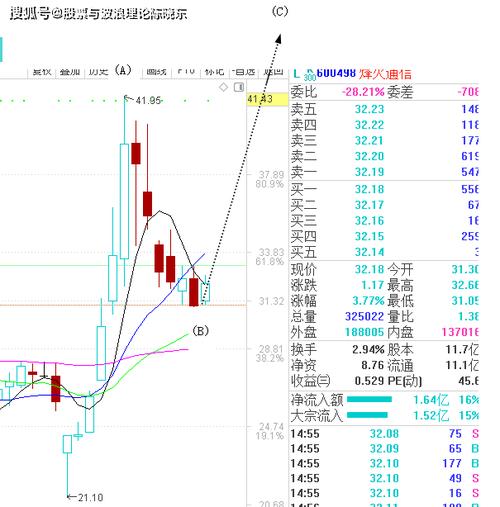This screenshot has width=500, height=507.
Task: Click the 31.32 price axis label
Action: click(x=271, y=301)
